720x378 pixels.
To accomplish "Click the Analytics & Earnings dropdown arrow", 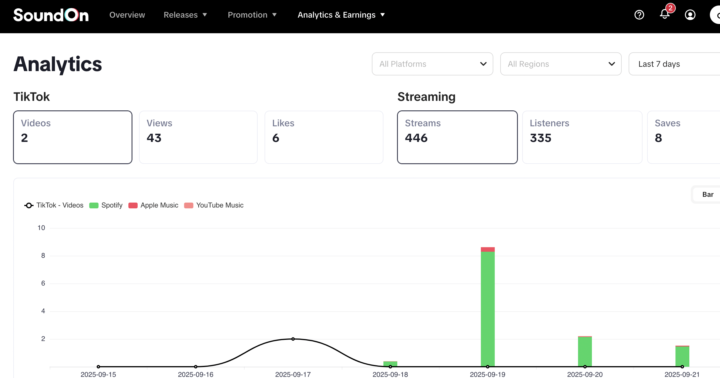I will [x=382, y=15].
